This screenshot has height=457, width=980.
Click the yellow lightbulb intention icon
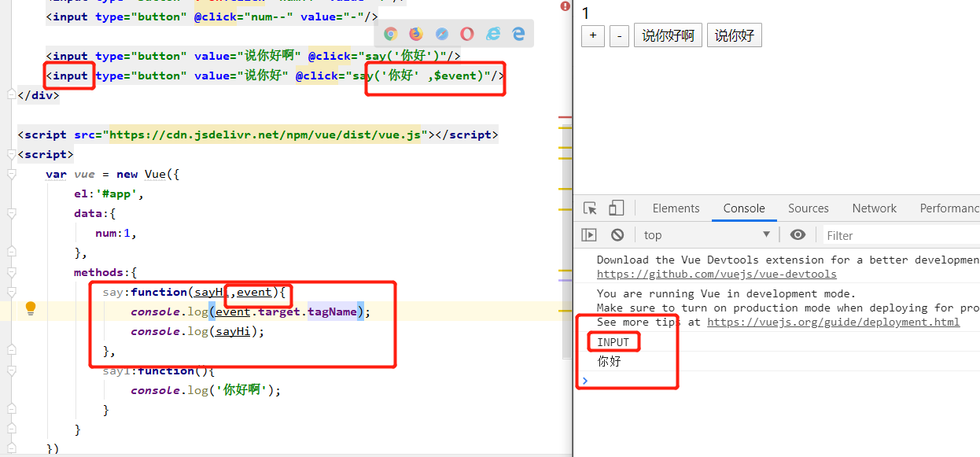click(31, 308)
